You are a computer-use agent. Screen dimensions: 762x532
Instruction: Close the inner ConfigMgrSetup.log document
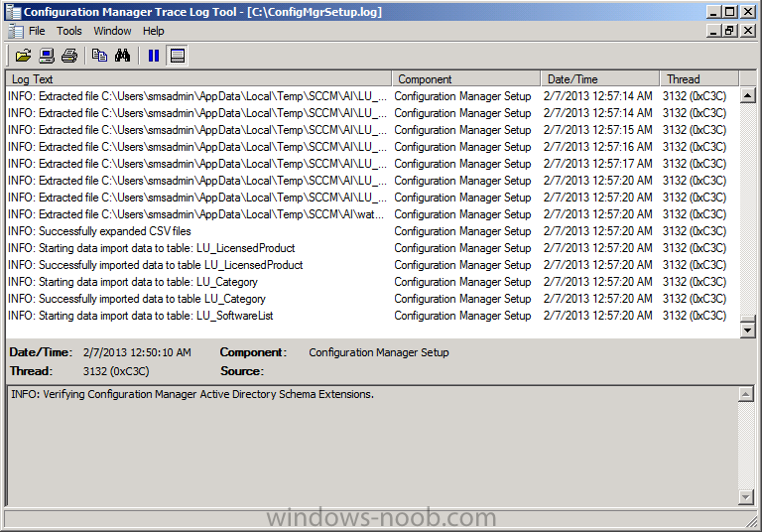(748, 31)
